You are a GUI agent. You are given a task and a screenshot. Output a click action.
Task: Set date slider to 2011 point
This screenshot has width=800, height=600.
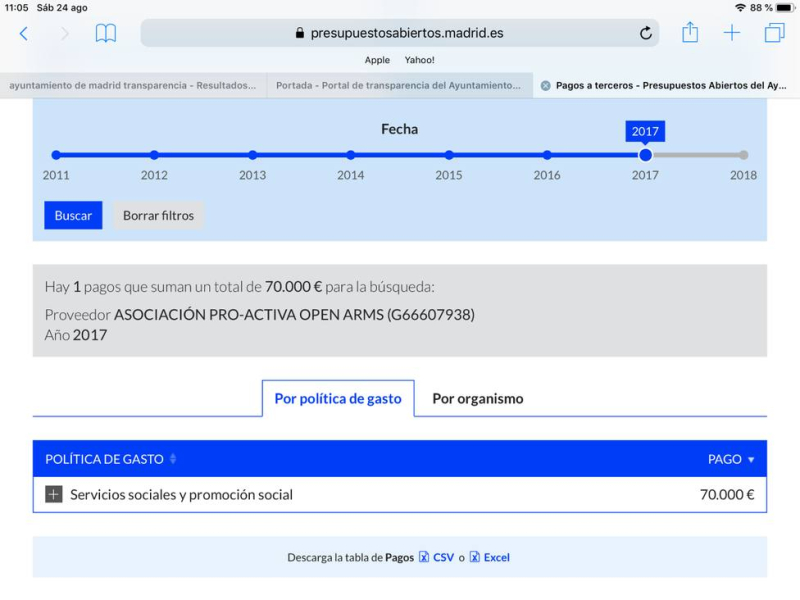[56, 155]
